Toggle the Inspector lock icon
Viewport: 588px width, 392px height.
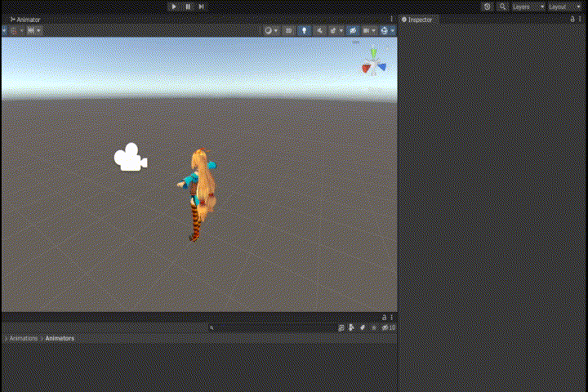(572, 19)
